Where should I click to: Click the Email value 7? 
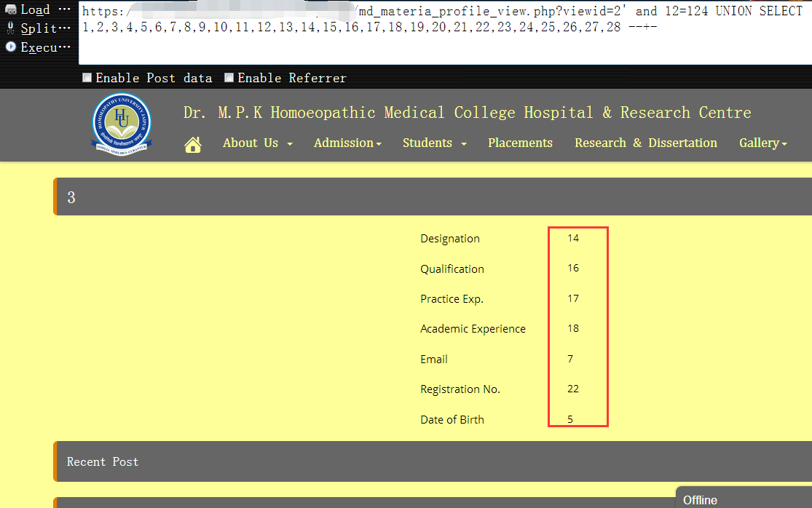(x=570, y=359)
